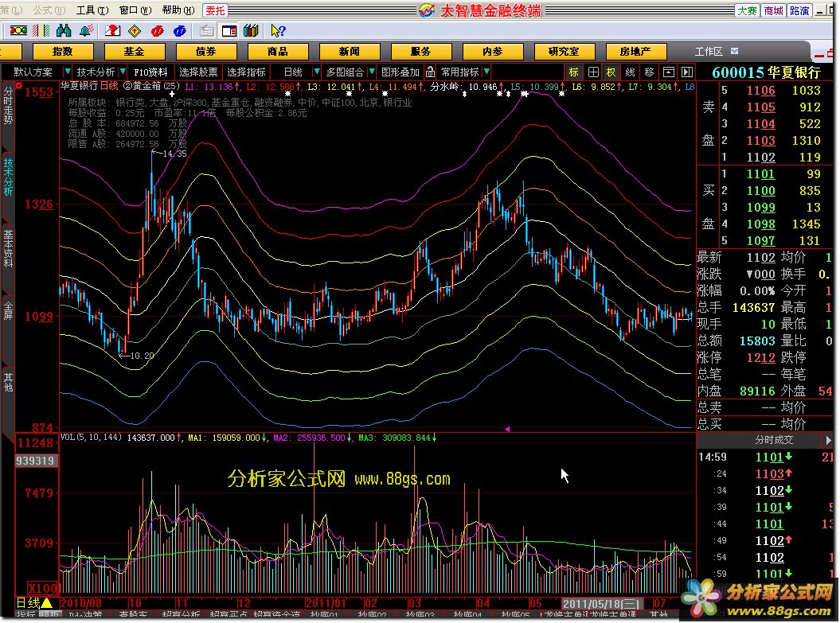Click the window layout toolbar icon
The image size is (840, 623).
tap(229, 31)
